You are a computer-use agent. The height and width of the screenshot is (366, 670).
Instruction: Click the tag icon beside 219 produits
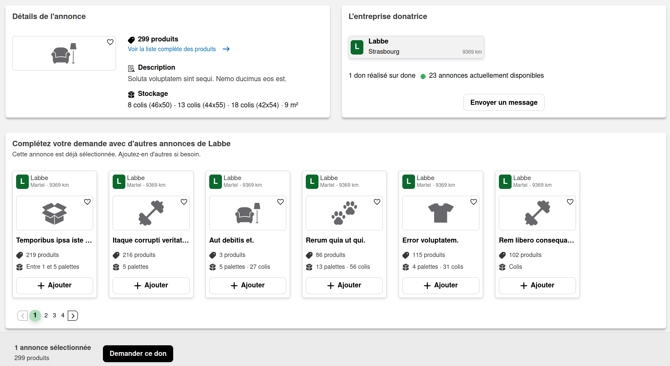19,255
